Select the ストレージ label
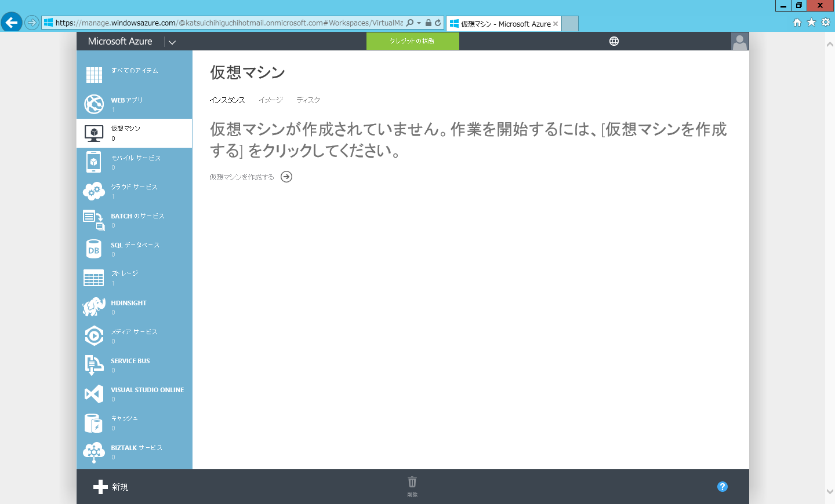The height and width of the screenshot is (504, 835). [x=125, y=273]
